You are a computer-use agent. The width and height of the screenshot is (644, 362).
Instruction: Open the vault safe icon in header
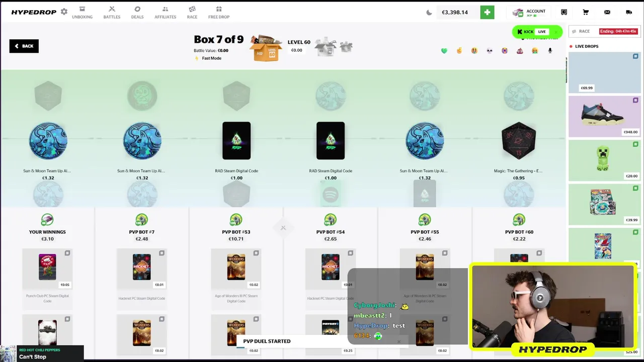coord(564,12)
